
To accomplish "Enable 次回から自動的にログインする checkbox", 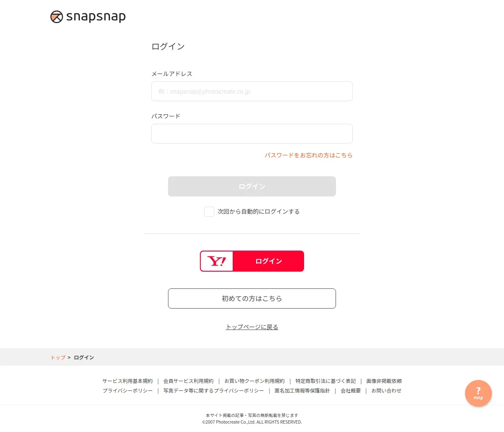I will 209,212.
